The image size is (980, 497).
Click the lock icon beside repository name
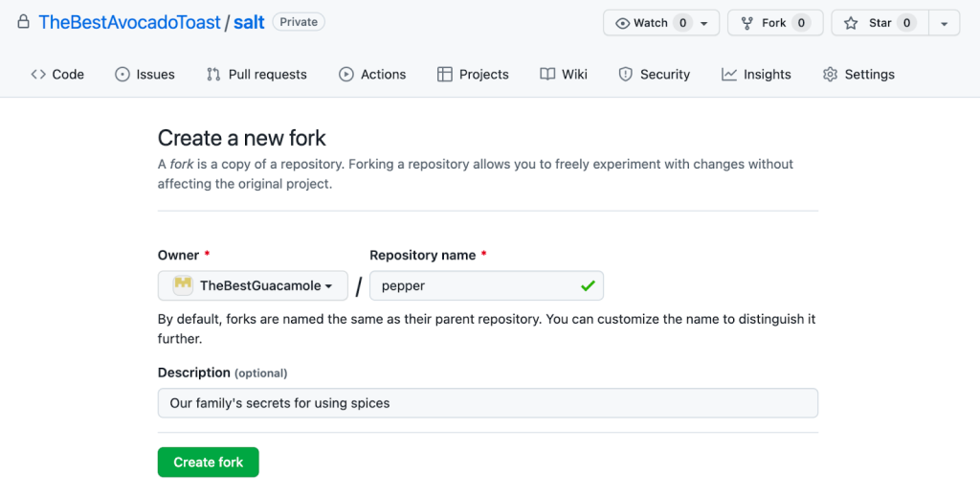click(24, 22)
